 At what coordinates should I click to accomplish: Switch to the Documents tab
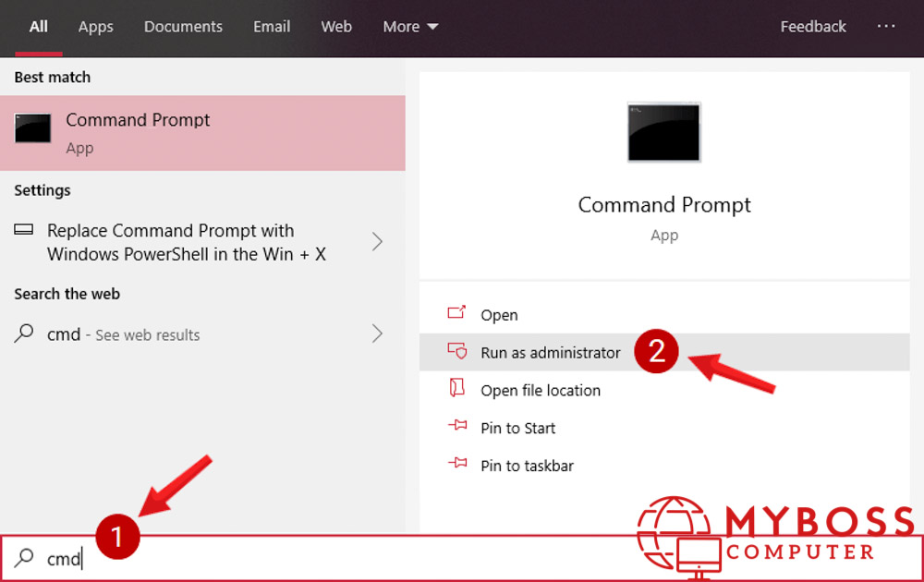click(183, 27)
